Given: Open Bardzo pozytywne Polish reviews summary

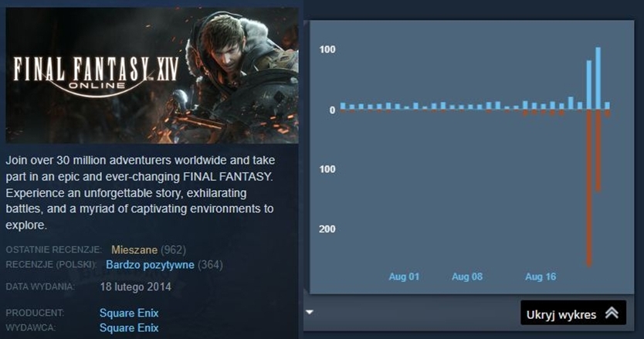Looking at the screenshot, I should 150,265.
